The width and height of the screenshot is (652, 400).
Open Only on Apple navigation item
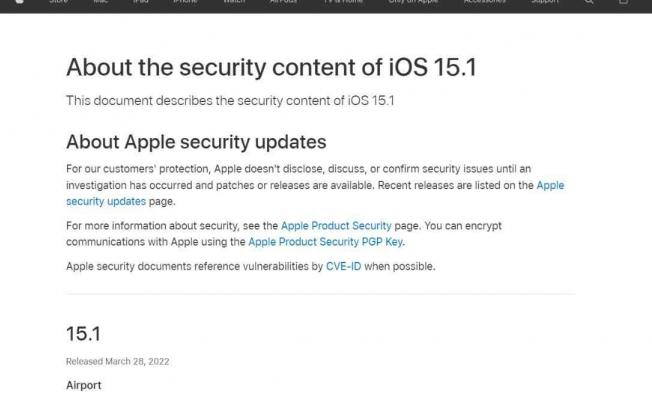click(413, 1)
